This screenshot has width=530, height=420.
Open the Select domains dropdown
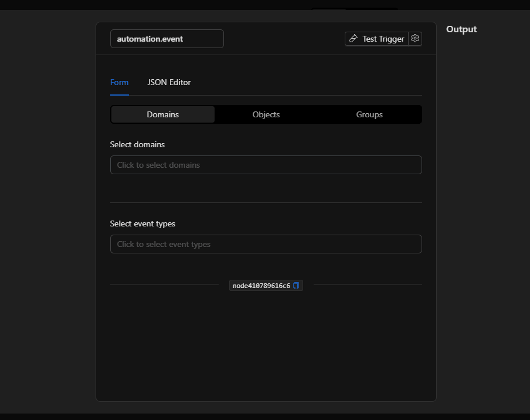266,165
